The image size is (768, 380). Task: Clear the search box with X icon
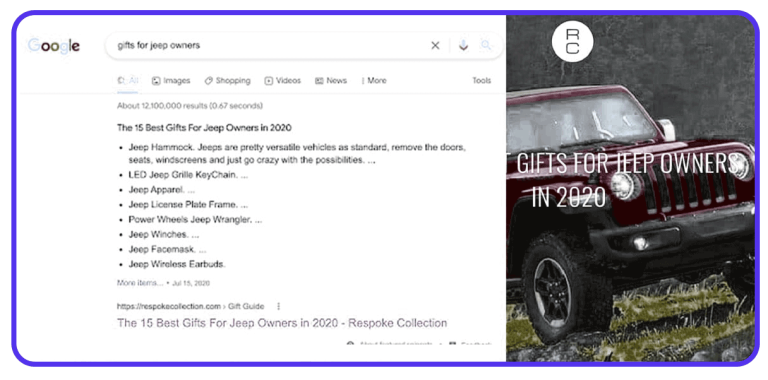click(x=435, y=46)
